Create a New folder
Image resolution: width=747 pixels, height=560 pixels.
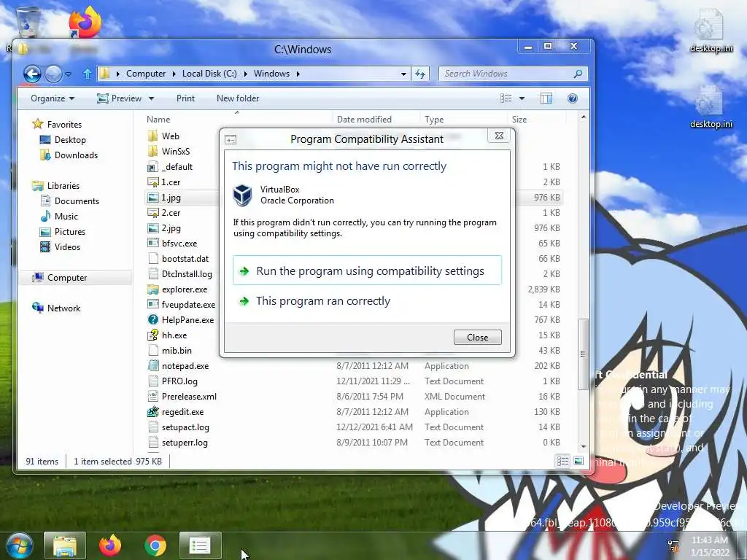pyautogui.click(x=238, y=98)
